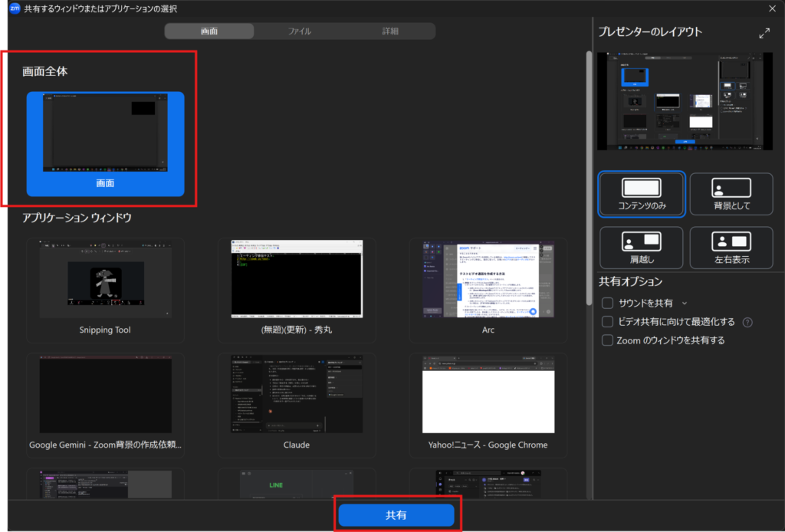Viewport: 785px width, 532px height.
Task: Click the window list vertical scrollbar
Action: pyautogui.click(x=589, y=179)
